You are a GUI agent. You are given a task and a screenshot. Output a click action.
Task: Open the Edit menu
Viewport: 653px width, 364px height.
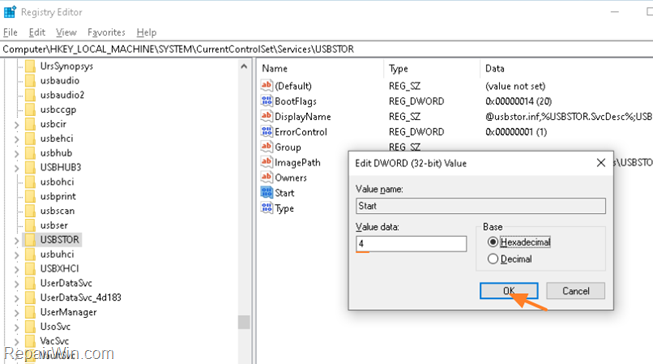pos(37,32)
